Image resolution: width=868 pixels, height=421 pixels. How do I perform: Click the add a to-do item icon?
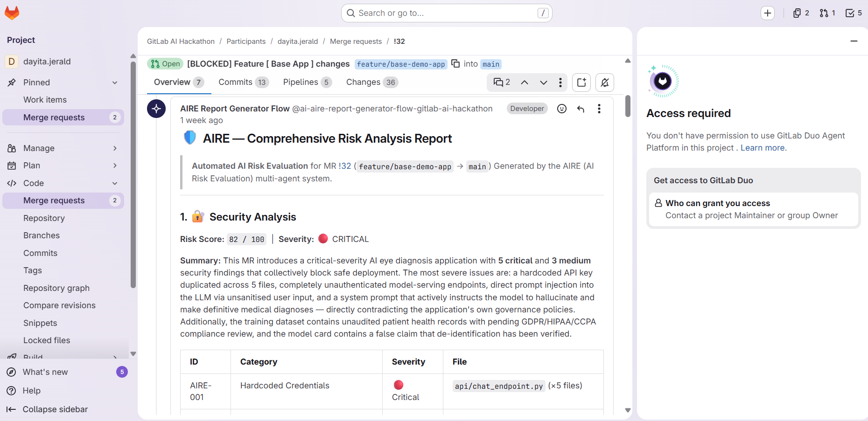tap(581, 83)
